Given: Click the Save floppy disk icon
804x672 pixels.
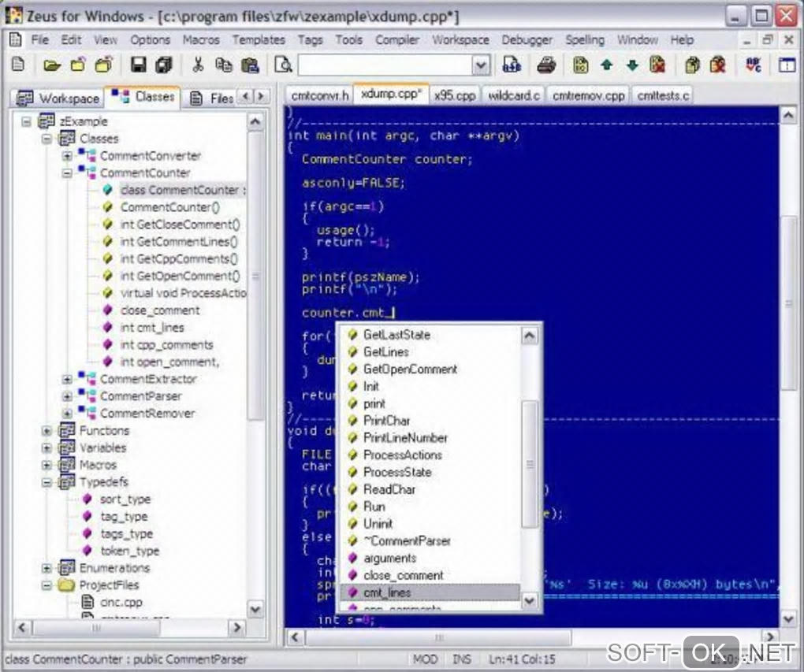Looking at the screenshot, I should coord(138,65).
